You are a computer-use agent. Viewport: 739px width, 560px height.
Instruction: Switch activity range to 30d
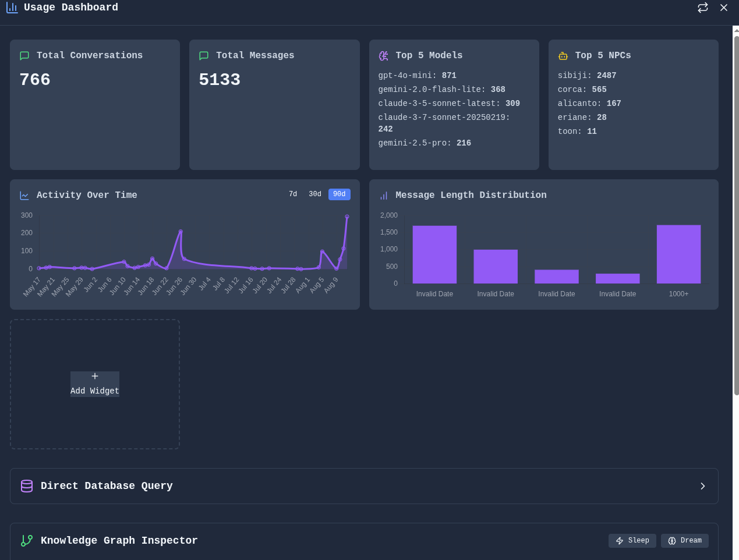coord(314,194)
